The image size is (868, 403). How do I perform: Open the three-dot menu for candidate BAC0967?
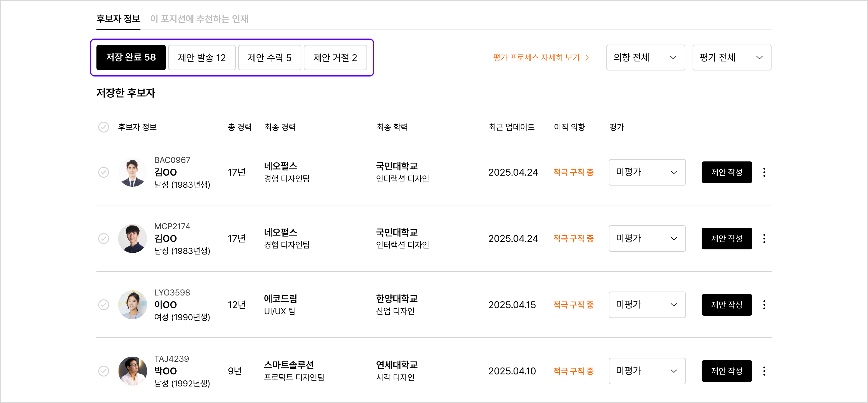(x=764, y=172)
